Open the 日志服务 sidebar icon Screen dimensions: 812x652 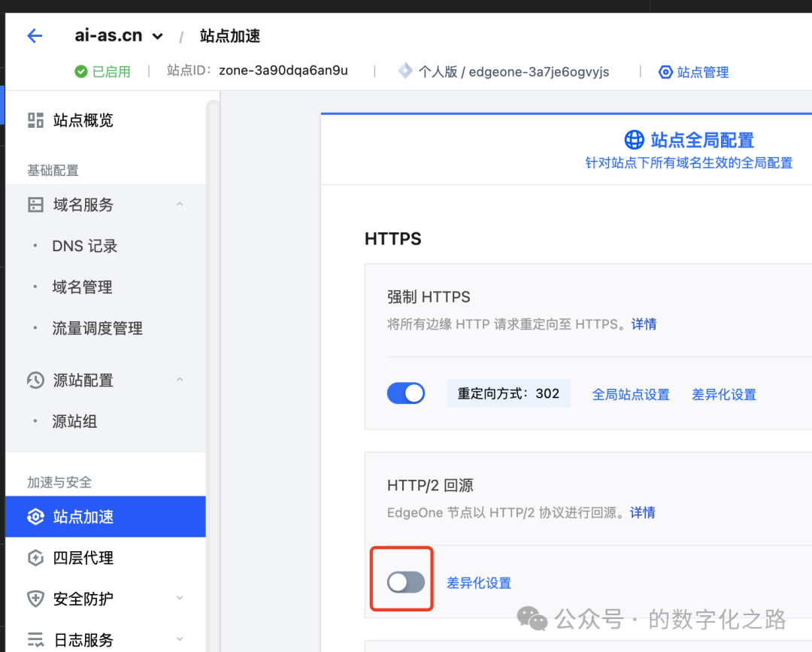pyautogui.click(x=35, y=638)
